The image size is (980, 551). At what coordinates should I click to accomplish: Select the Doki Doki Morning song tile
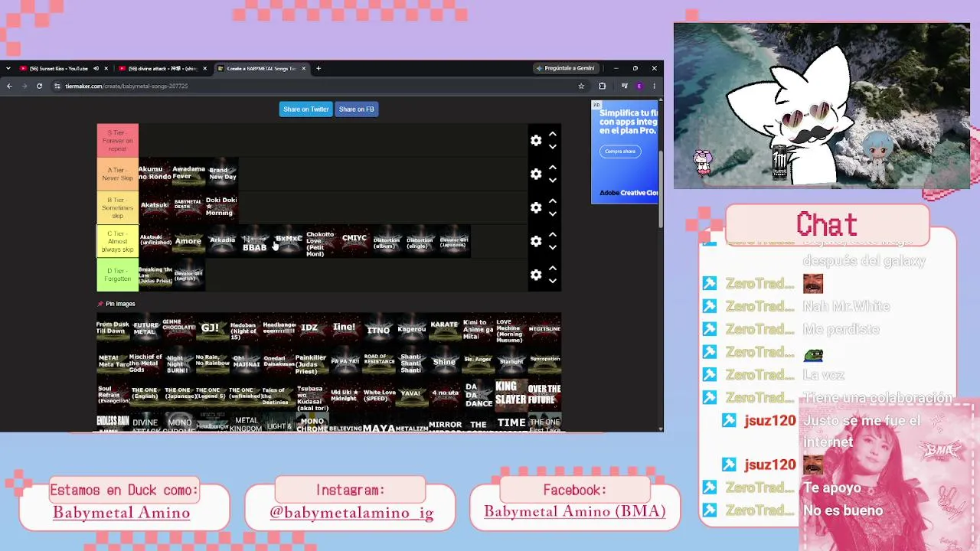coord(222,207)
